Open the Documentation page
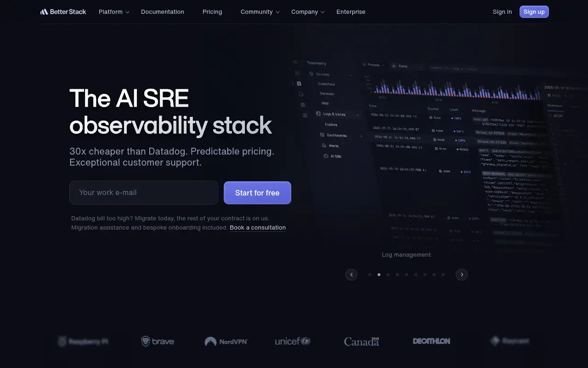The image size is (588, 368). (x=163, y=12)
